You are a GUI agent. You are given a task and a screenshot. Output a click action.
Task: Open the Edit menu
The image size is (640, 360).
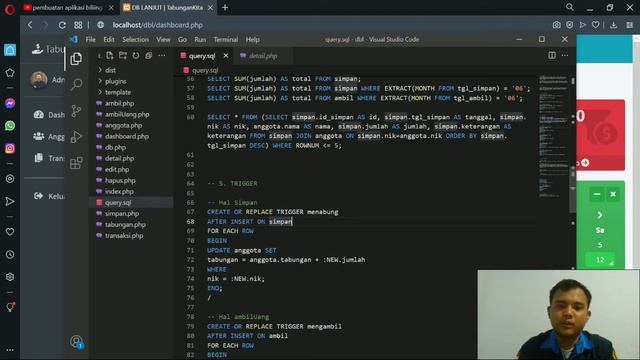click(x=109, y=40)
